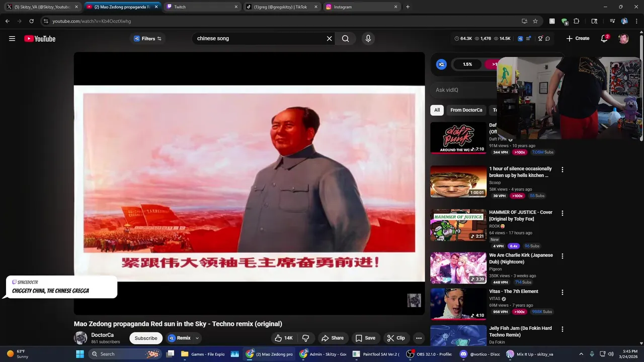
Task: Open the Vitas 7th Element thumbnail
Action: click(458, 304)
